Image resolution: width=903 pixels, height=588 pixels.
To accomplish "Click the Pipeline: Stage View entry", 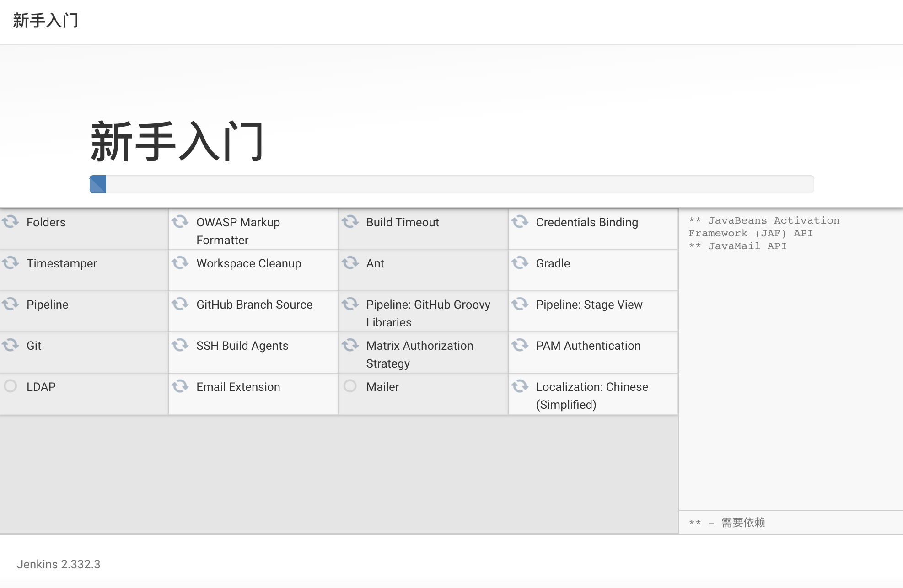I will tap(589, 305).
